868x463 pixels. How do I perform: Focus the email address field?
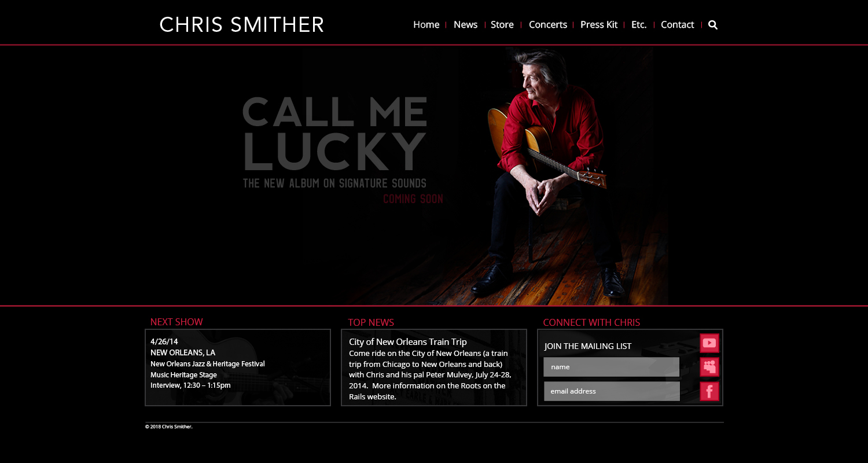tap(612, 391)
